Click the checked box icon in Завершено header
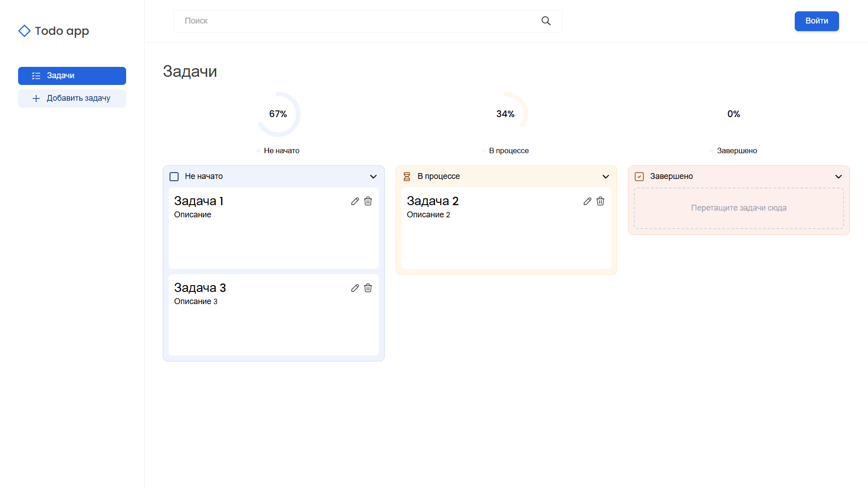 tap(639, 177)
